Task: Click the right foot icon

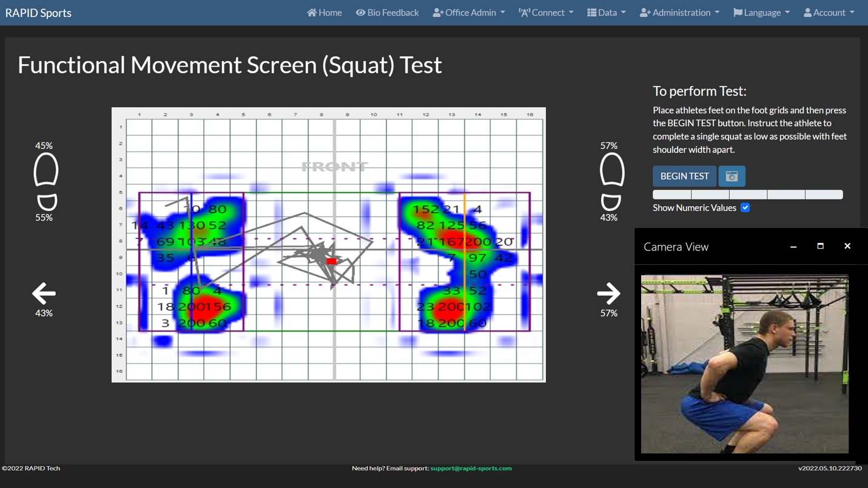Action: click(612, 181)
